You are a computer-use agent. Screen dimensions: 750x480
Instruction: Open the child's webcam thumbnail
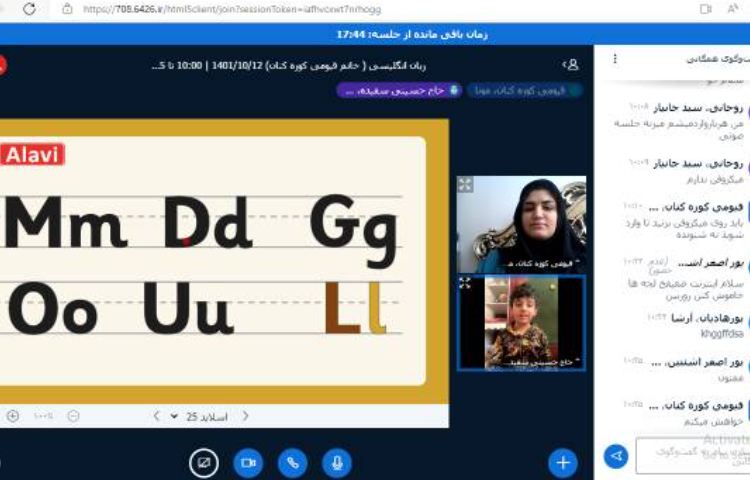coord(521,323)
